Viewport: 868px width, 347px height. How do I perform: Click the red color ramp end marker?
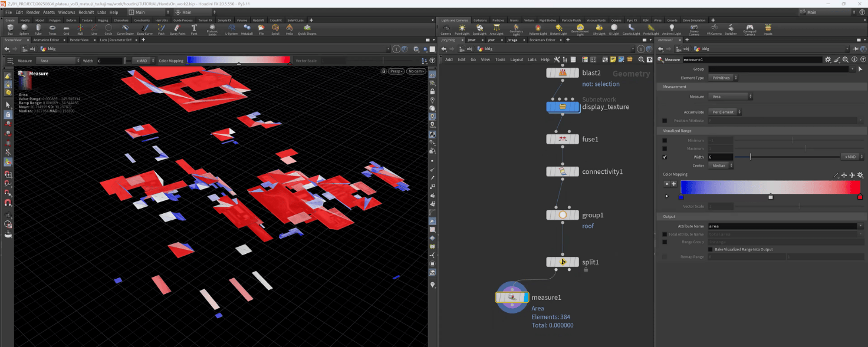coord(860,197)
